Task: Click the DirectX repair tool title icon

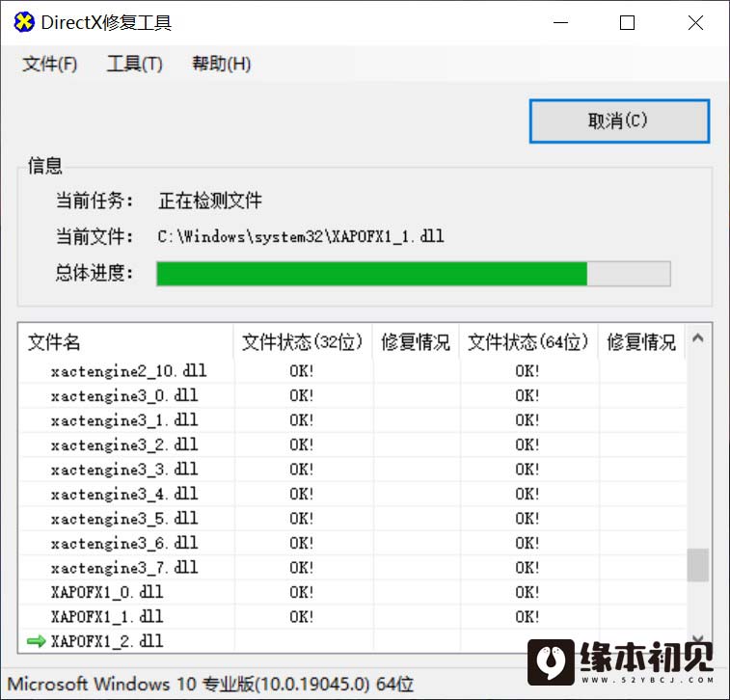Action: point(24,22)
